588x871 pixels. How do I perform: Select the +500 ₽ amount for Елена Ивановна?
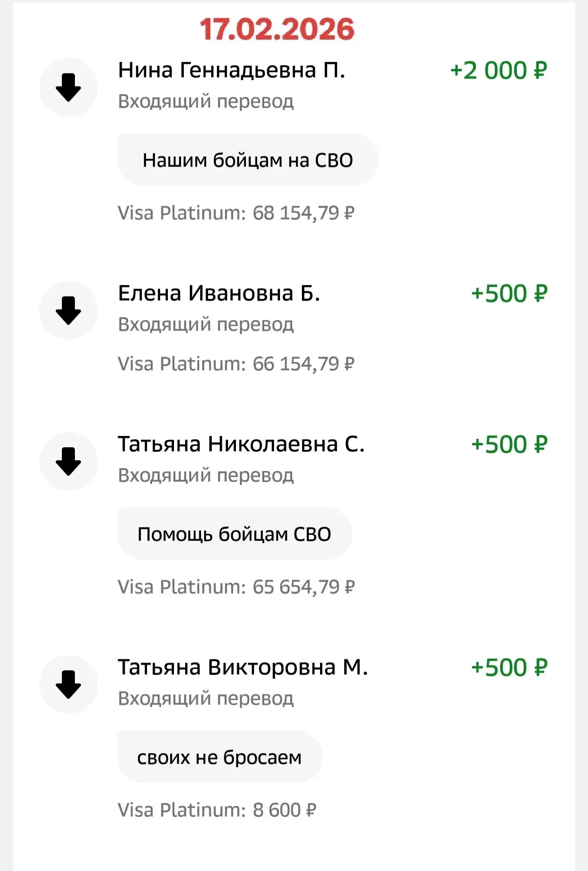coord(509,294)
